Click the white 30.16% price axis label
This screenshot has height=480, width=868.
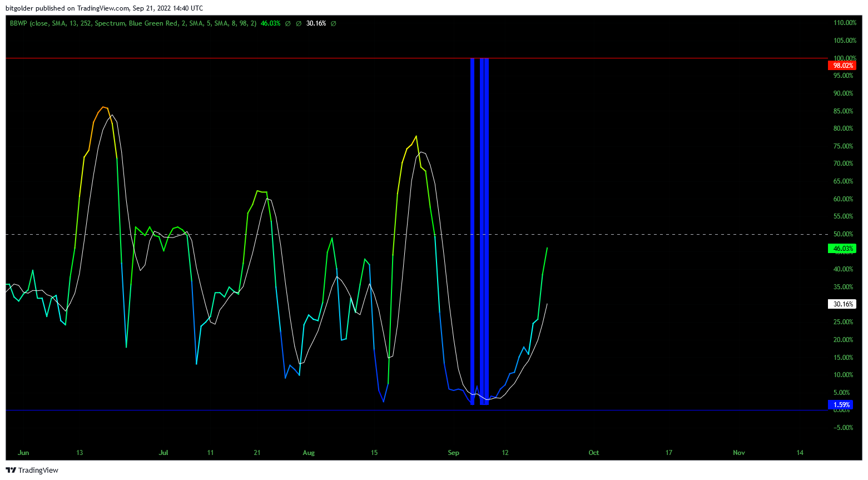click(x=842, y=304)
